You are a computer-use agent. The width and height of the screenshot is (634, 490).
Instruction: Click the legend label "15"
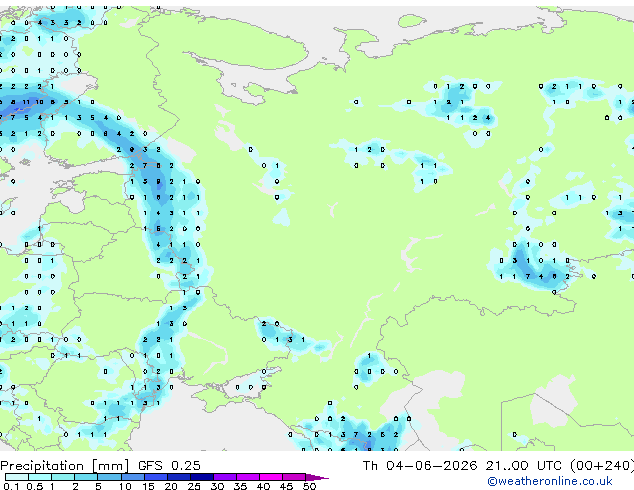[148, 486]
